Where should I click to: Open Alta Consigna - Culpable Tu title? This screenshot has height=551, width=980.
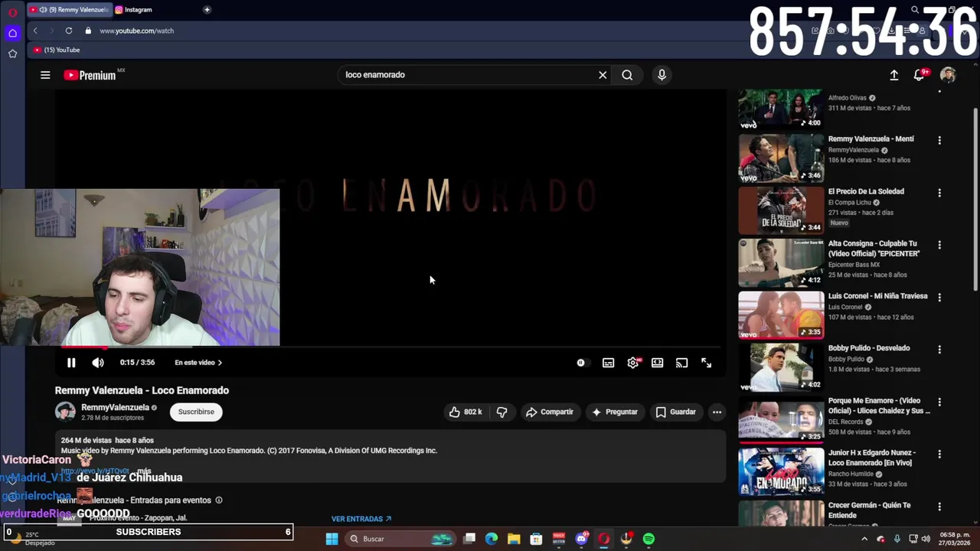pos(874,249)
